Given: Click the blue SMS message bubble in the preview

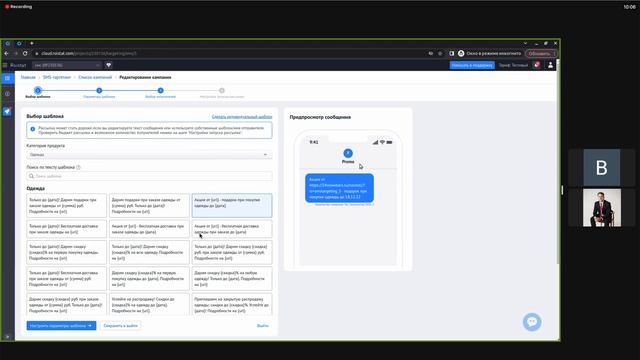Looking at the screenshot, I should [339, 188].
